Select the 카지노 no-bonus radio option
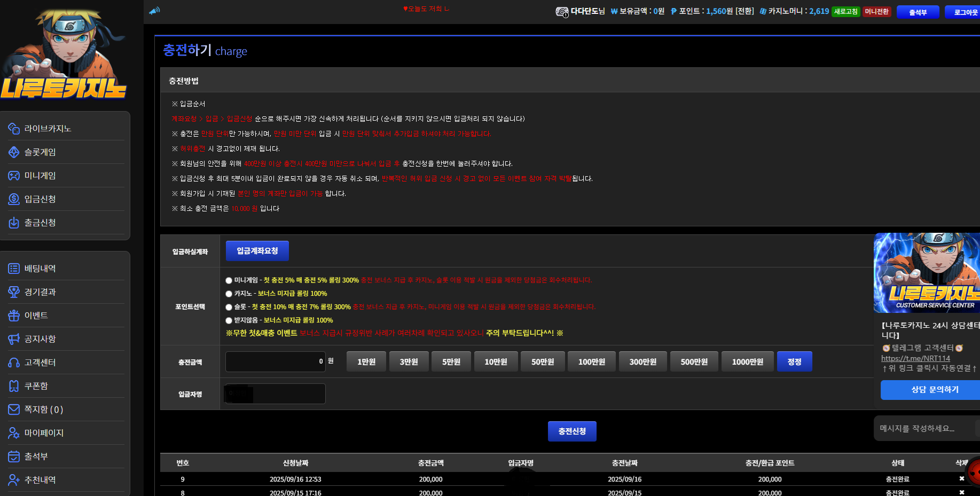Screen dimensions: 980x496 [x=229, y=294]
